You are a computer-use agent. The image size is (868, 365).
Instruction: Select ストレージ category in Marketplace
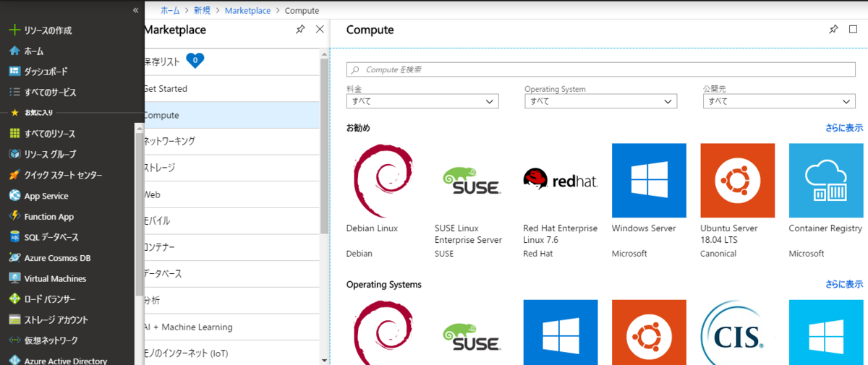231,168
